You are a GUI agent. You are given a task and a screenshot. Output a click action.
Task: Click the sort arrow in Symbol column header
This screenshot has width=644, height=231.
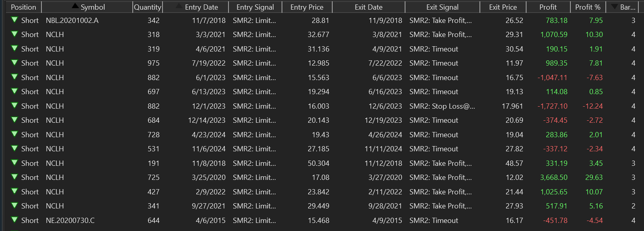click(75, 6)
